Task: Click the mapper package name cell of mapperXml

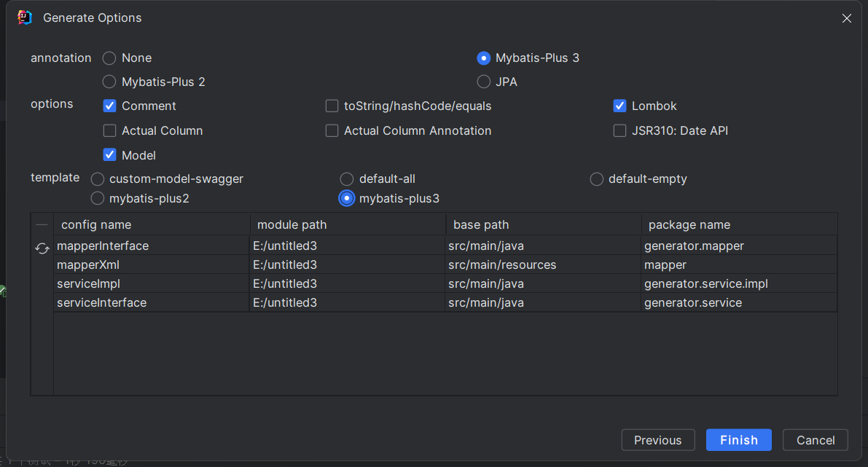Action: tap(739, 264)
